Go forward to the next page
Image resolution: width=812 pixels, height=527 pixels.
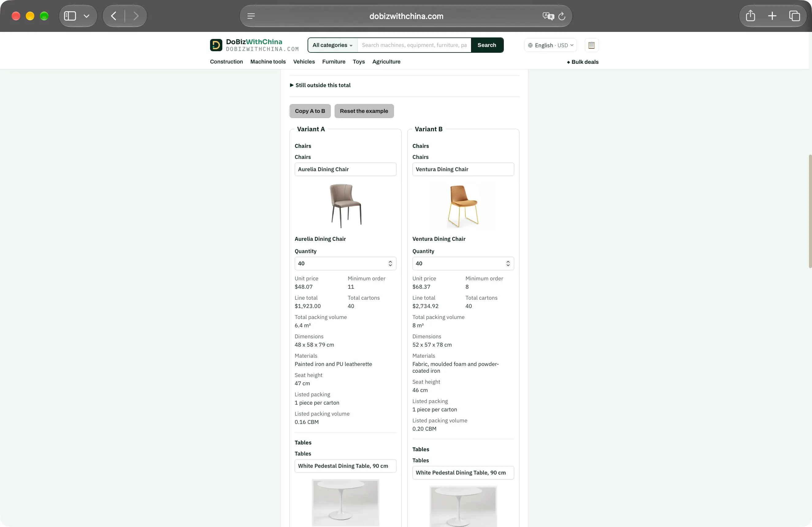[x=136, y=16]
